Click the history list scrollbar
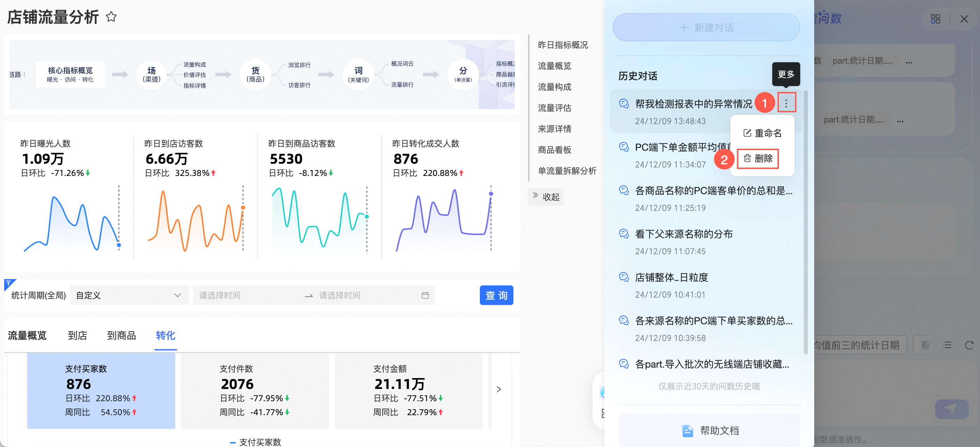 805,222
